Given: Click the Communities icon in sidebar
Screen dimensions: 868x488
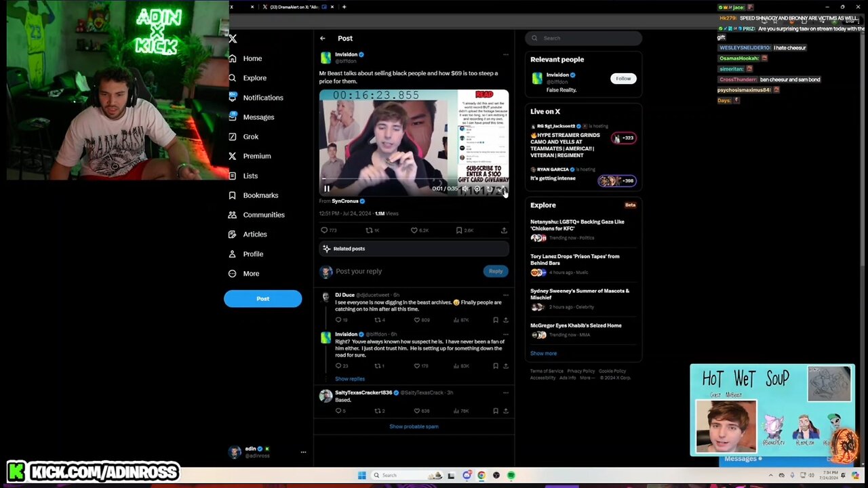Looking at the screenshot, I should (x=233, y=215).
